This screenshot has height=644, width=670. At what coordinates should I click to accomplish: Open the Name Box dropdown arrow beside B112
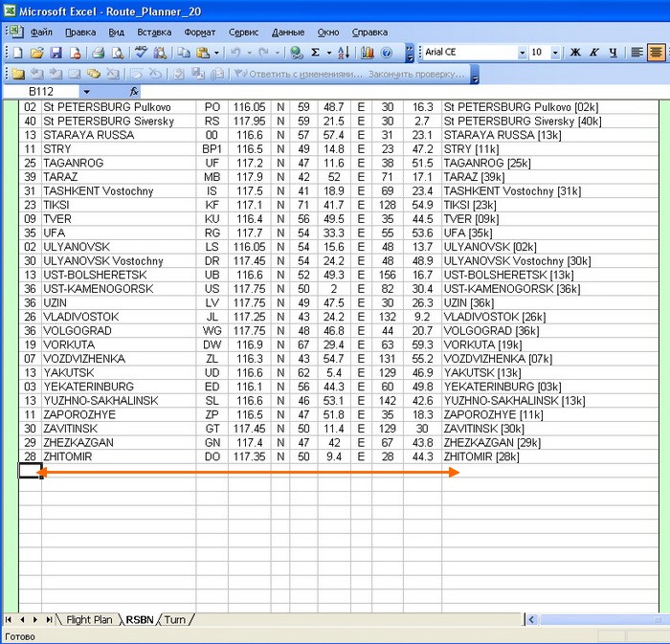pos(87,92)
